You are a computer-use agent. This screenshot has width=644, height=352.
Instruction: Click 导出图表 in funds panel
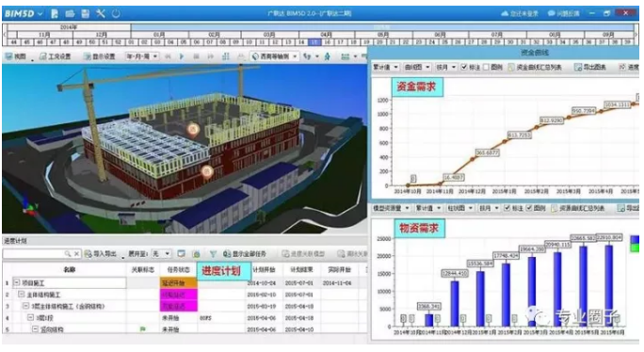coord(590,67)
